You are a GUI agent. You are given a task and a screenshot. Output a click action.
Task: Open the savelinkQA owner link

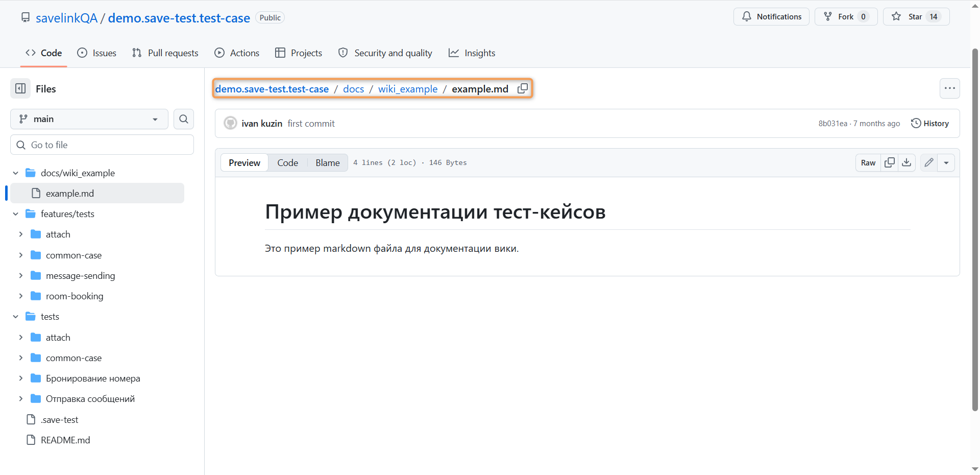tap(66, 18)
